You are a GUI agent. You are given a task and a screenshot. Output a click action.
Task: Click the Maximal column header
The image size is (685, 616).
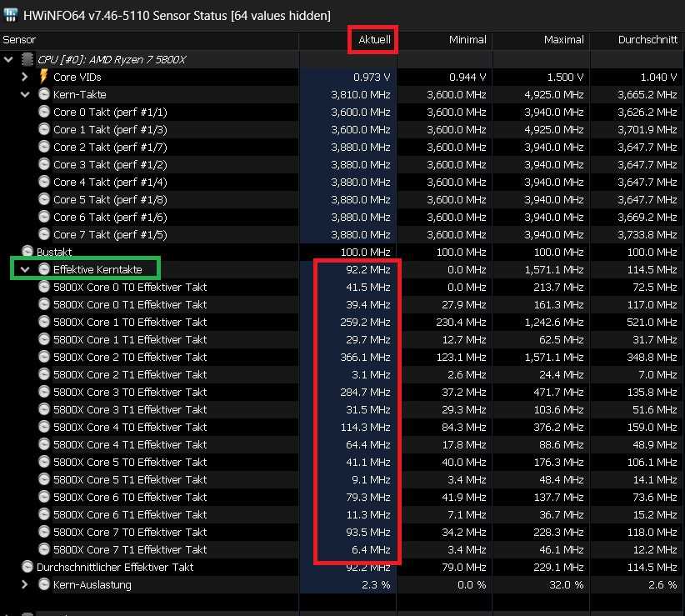[x=563, y=40]
